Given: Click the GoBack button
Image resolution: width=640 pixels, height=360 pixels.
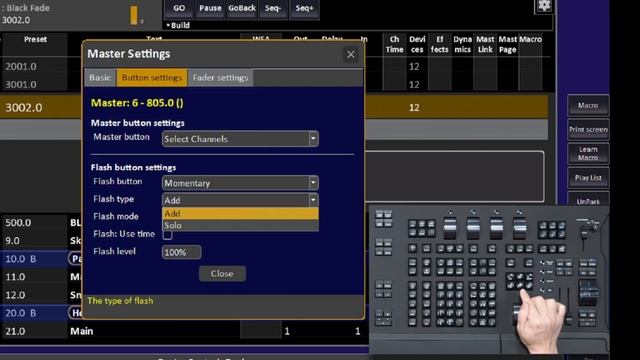Looking at the screenshot, I should (242, 9).
